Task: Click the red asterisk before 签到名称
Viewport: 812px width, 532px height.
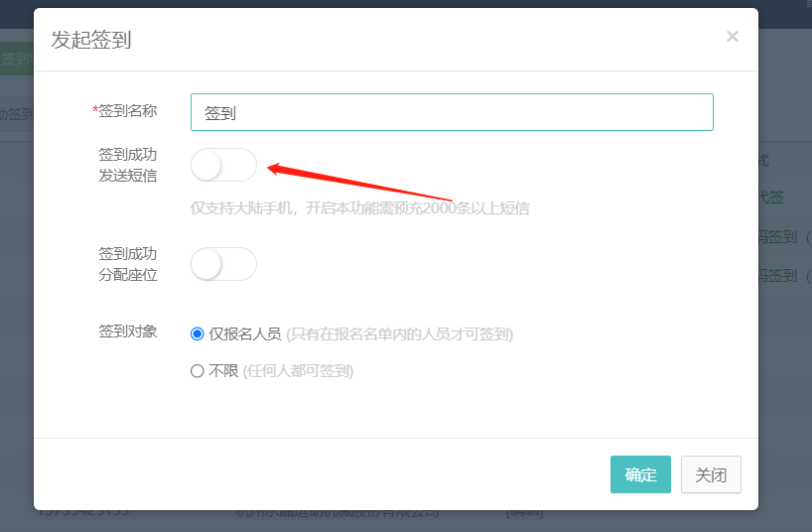Action: 95,109
